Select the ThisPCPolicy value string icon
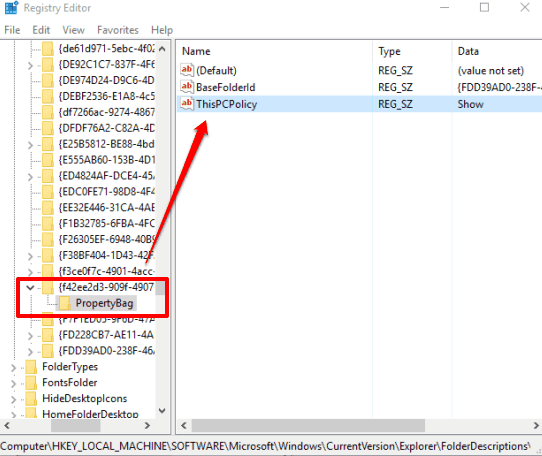The image size is (542, 456). 187,104
